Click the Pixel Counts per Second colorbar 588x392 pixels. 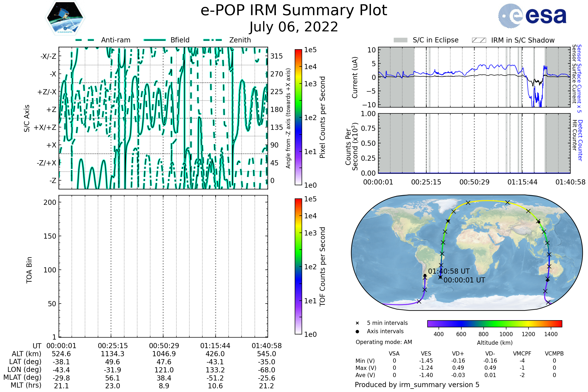point(298,117)
